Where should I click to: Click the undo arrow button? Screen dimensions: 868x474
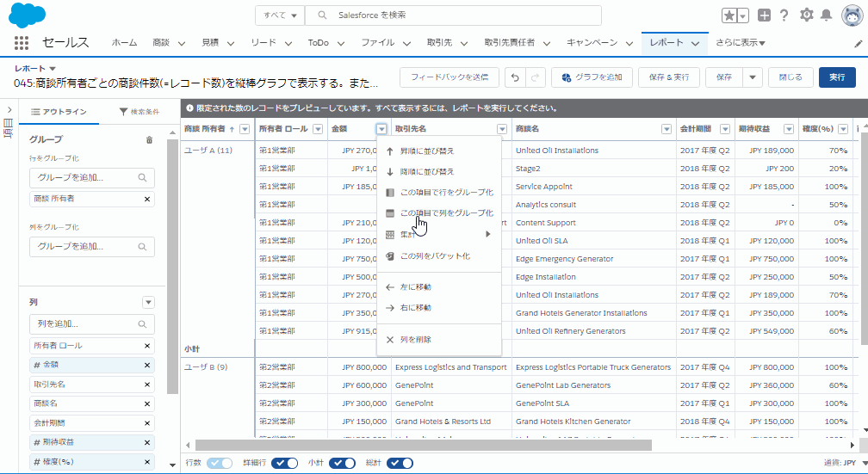(x=515, y=77)
